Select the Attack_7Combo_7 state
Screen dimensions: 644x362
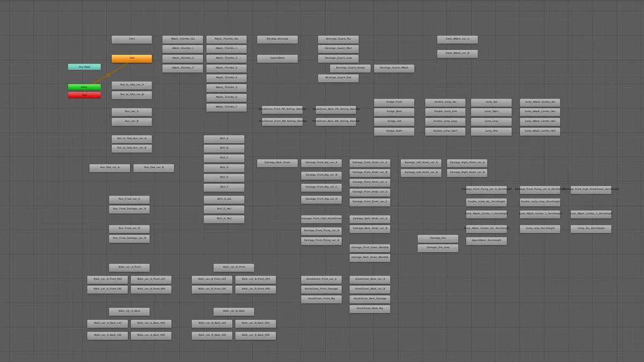pyautogui.click(x=226, y=107)
